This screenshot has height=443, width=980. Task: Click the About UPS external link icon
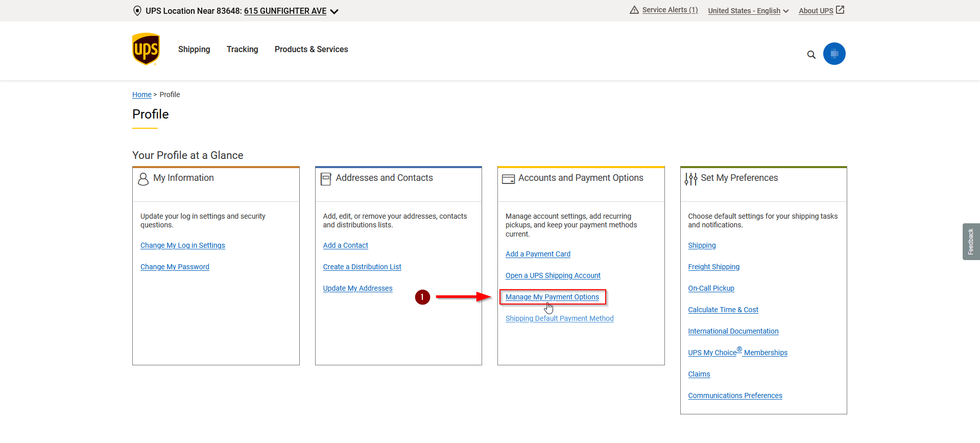840,10
